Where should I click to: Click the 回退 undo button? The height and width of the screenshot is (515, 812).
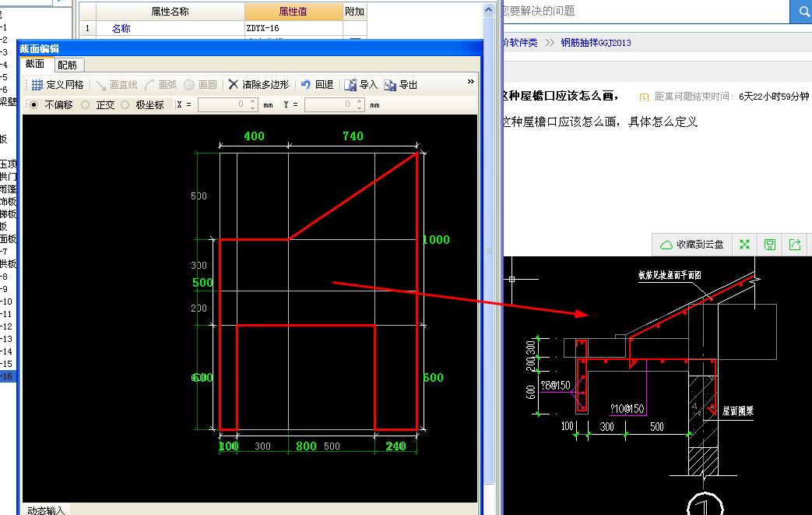coord(317,84)
